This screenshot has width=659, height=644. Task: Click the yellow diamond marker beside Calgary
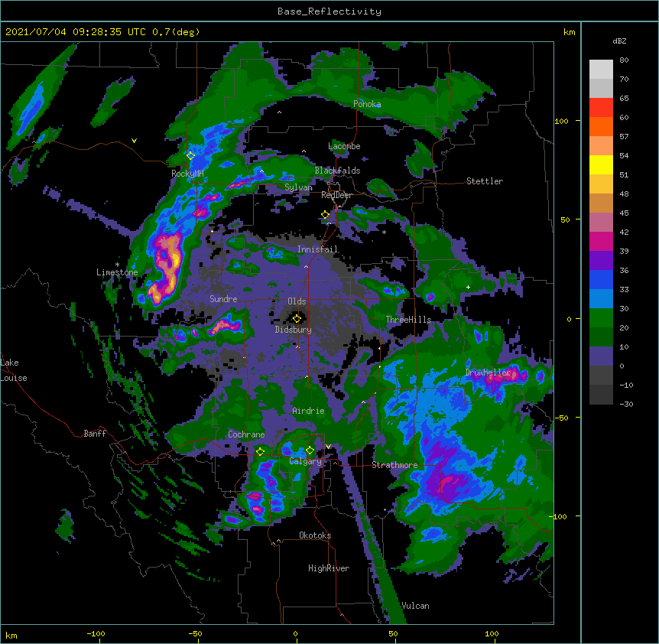pos(310,450)
